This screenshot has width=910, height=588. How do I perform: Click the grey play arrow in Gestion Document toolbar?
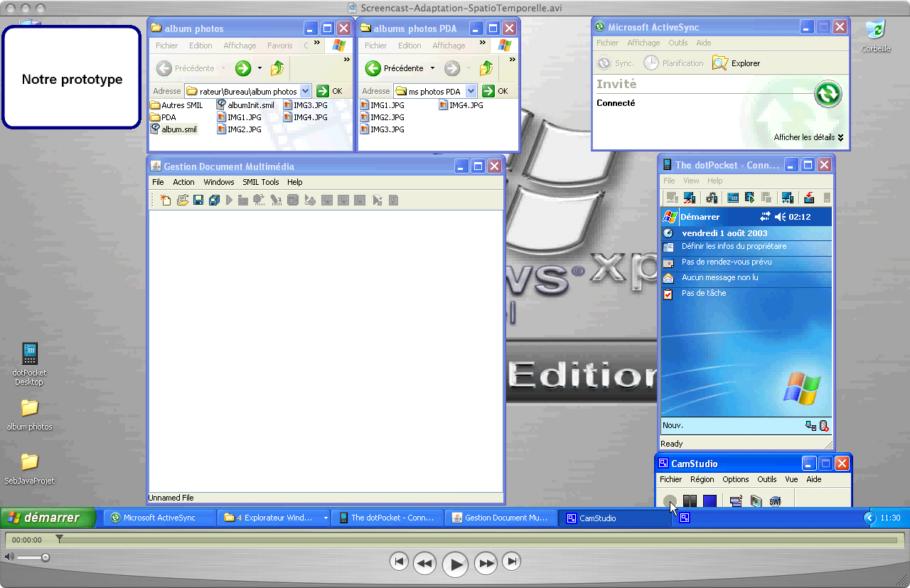pyautogui.click(x=230, y=201)
